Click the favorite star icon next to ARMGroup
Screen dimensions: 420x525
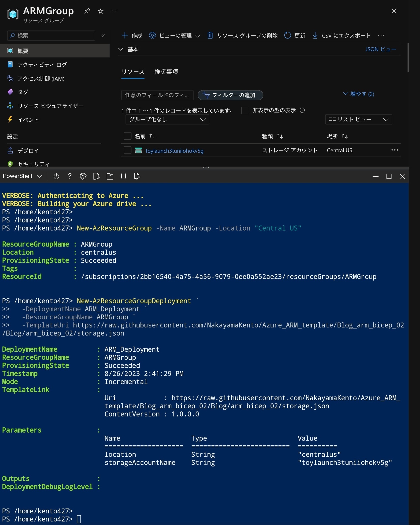(x=101, y=11)
